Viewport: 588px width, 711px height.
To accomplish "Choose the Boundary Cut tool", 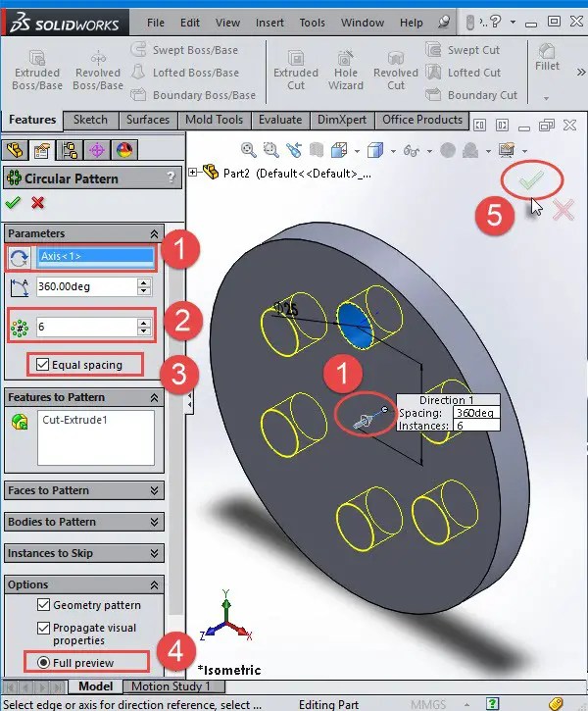I will click(471, 95).
